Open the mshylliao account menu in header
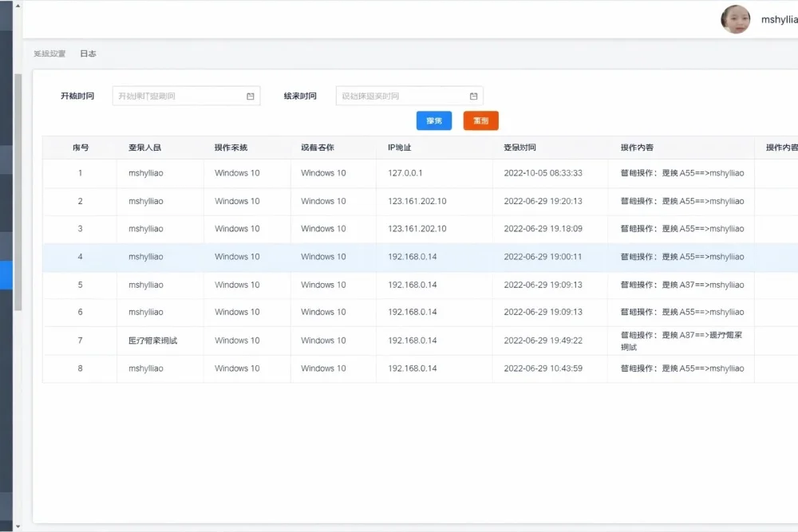Image resolution: width=798 pixels, height=532 pixels. coord(778,20)
